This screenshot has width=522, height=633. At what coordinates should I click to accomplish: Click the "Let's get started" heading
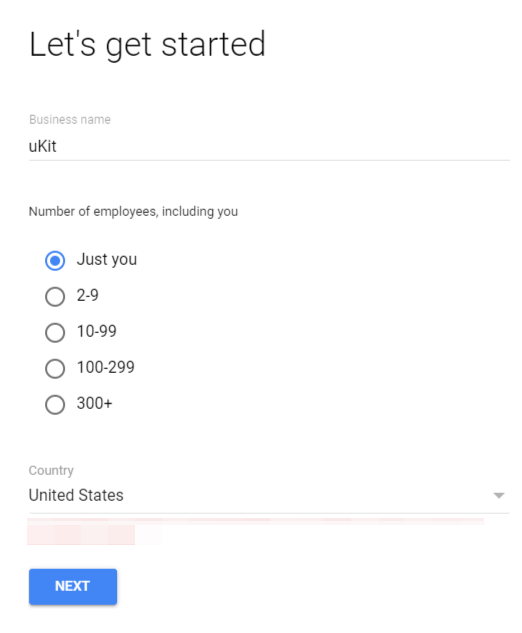(147, 44)
